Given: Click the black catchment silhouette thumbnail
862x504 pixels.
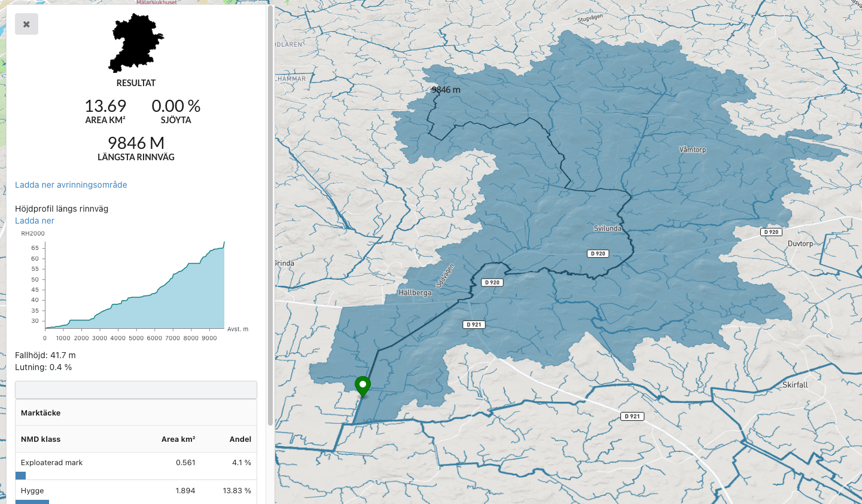Looking at the screenshot, I should click(x=136, y=43).
